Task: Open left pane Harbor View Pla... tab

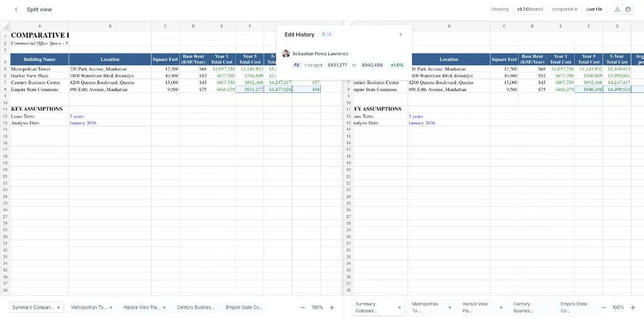Action: (145, 307)
